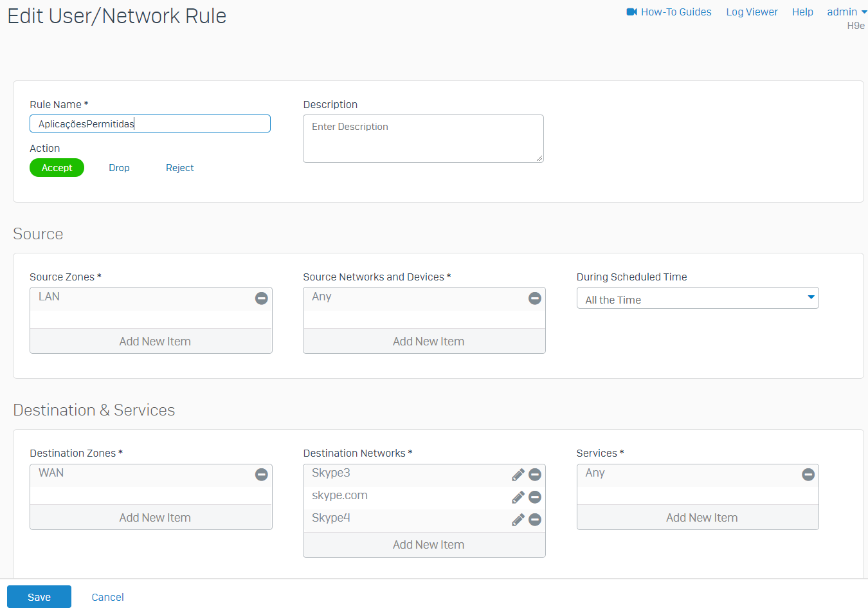
Task: Remove Any from Source Networks and Devices
Action: tap(534, 298)
